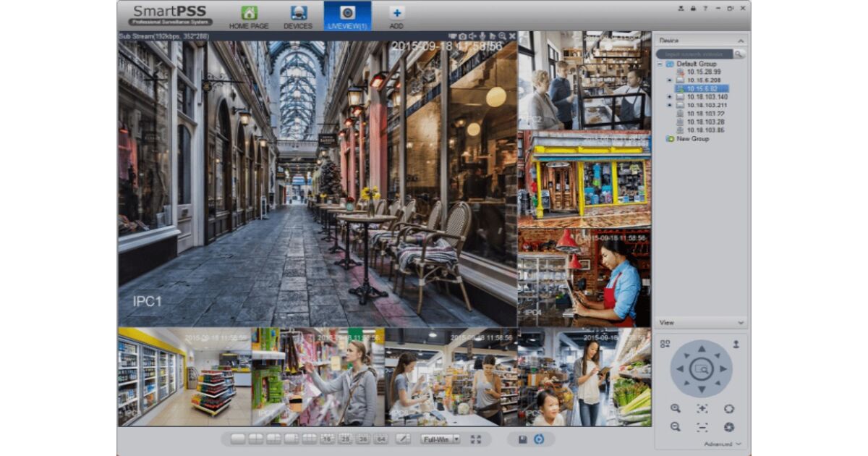Open the Full-Win dropdown
Image resolution: width=868 pixels, height=456 pixels.
pyautogui.click(x=456, y=439)
